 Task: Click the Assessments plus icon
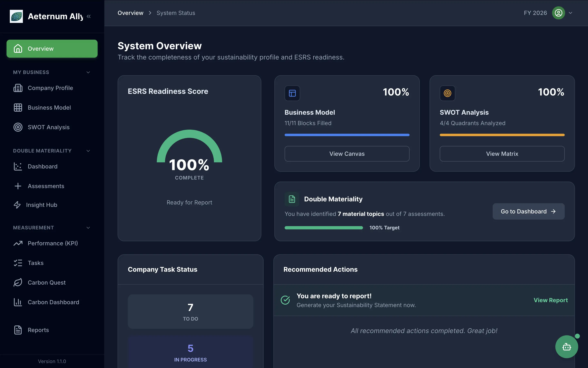(18, 186)
